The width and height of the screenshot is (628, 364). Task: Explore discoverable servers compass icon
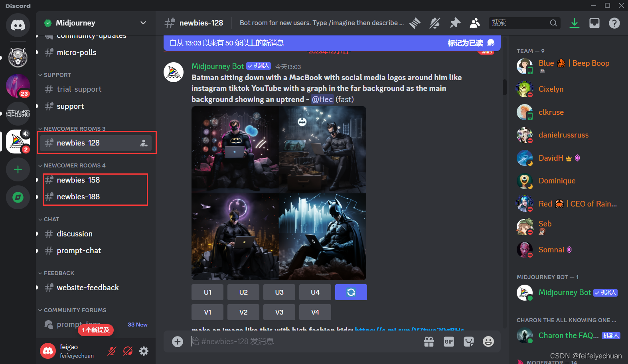18,197
